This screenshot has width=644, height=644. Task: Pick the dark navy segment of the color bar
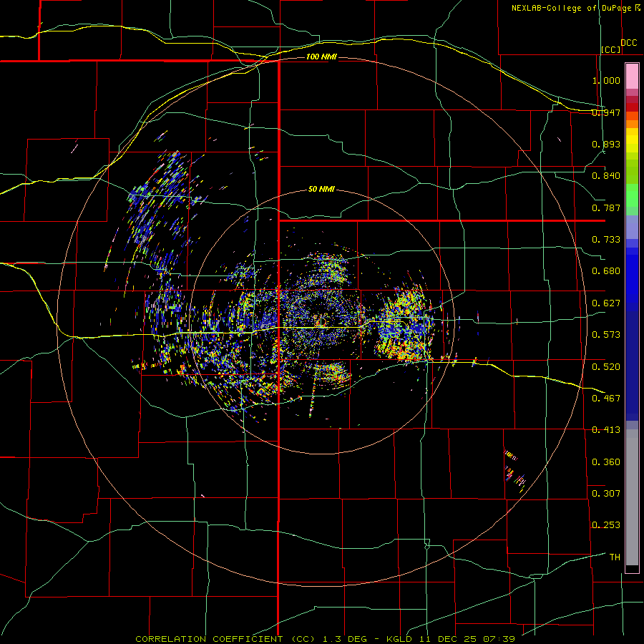632,366
